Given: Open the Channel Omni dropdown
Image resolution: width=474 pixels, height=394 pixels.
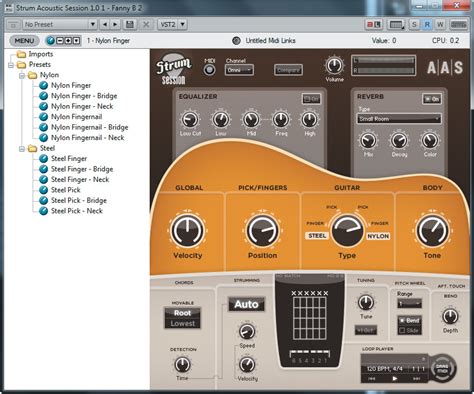Looking at the screenshot, I should click(239, 70).
